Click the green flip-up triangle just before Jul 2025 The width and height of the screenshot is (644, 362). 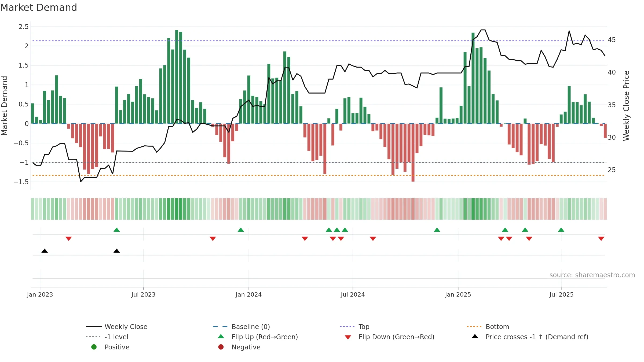click(x=561, y=230)
